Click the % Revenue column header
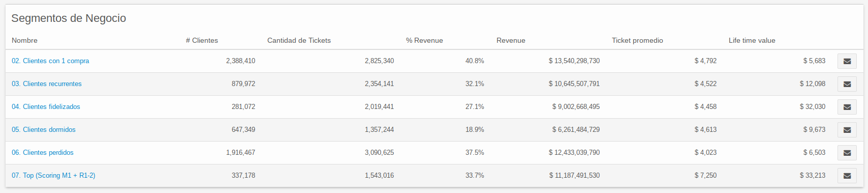This screenshot has height=193, width=868. (x=424, y=40)
